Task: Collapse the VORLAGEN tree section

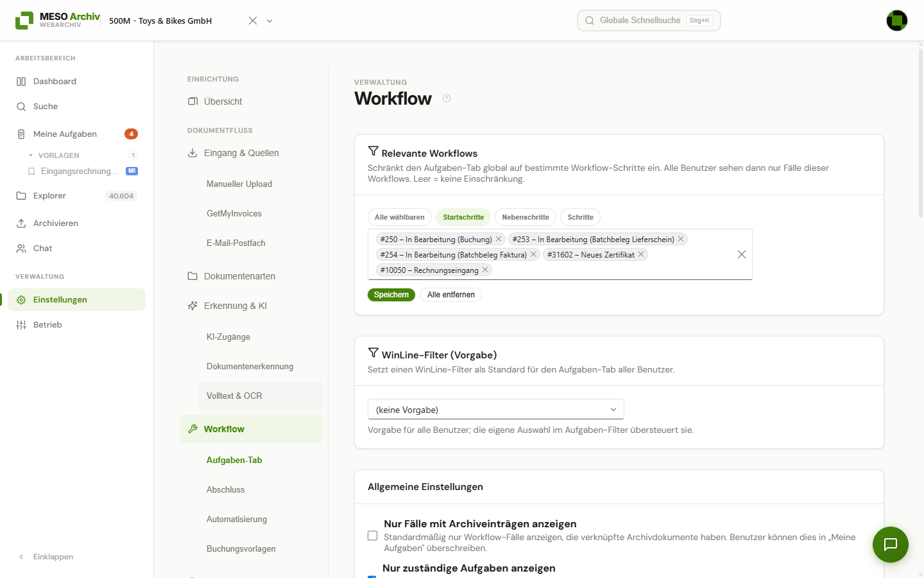Action: click(31, 155)
